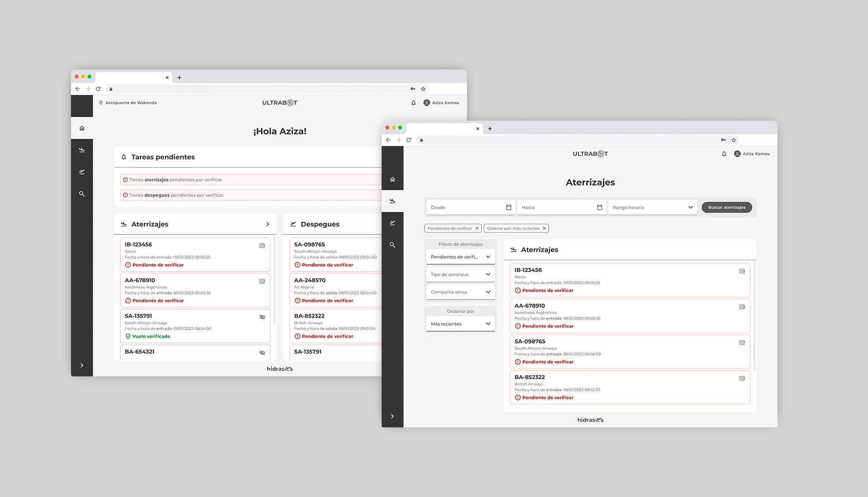868x497 pixels.
Task: Click the search icon in the left window sidebar
Action: click(x=82, y=194)
